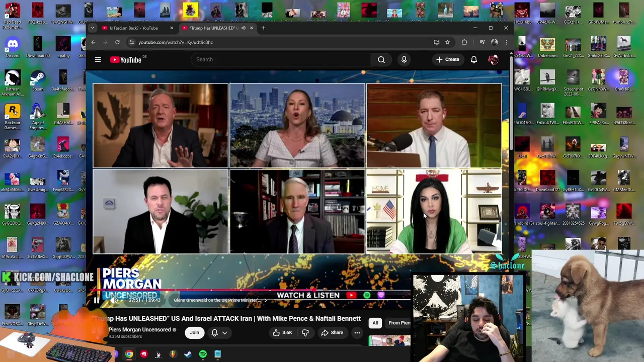644x362 pixels.
Task: Open Batman Arkham desktop shortcut
Action: (13, 83)
